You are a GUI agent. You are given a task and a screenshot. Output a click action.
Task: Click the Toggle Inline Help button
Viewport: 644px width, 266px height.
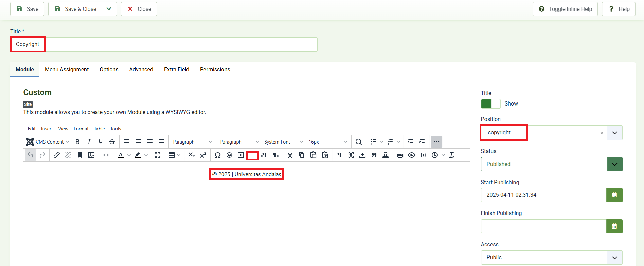[565, 9]
